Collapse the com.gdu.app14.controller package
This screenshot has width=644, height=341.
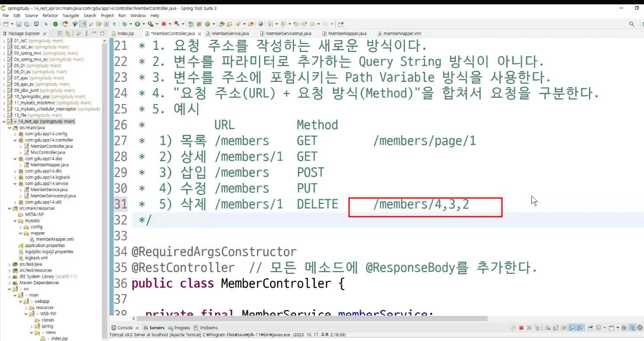point(15,140)
